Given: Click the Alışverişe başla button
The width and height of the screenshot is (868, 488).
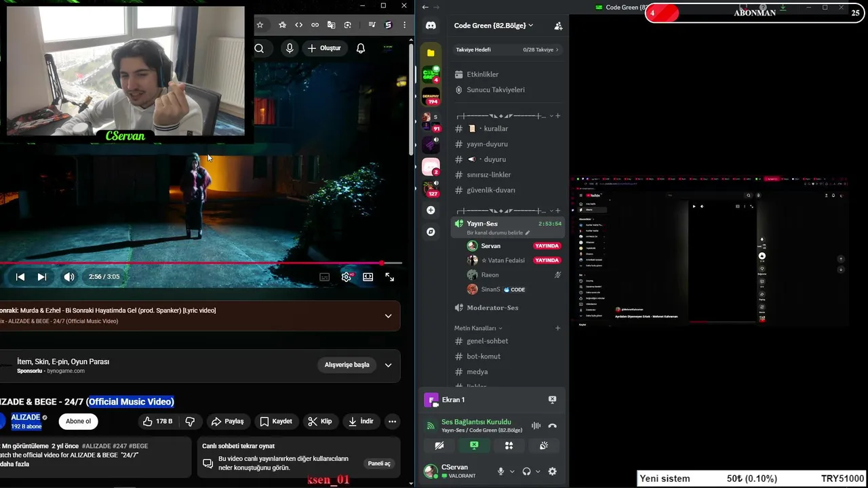Looking at the screenshot, I should pos(347,365).
